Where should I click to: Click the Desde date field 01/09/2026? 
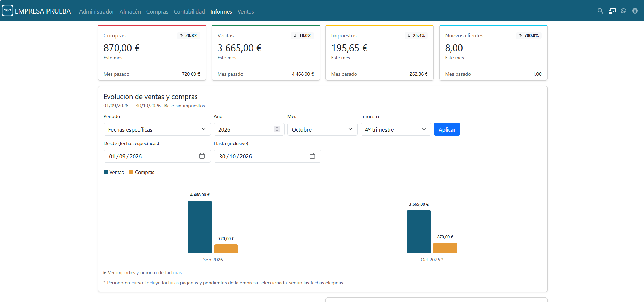point(157,156)
